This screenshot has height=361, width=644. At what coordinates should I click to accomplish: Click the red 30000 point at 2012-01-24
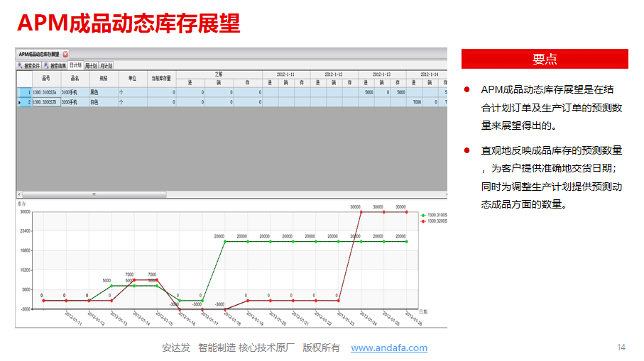[361, 212]
